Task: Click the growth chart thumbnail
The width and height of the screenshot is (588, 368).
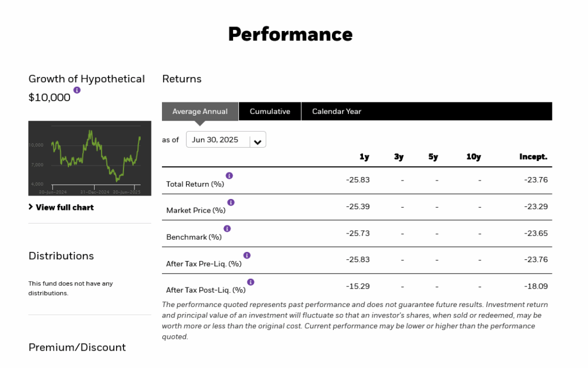Action: click(90, 158)
